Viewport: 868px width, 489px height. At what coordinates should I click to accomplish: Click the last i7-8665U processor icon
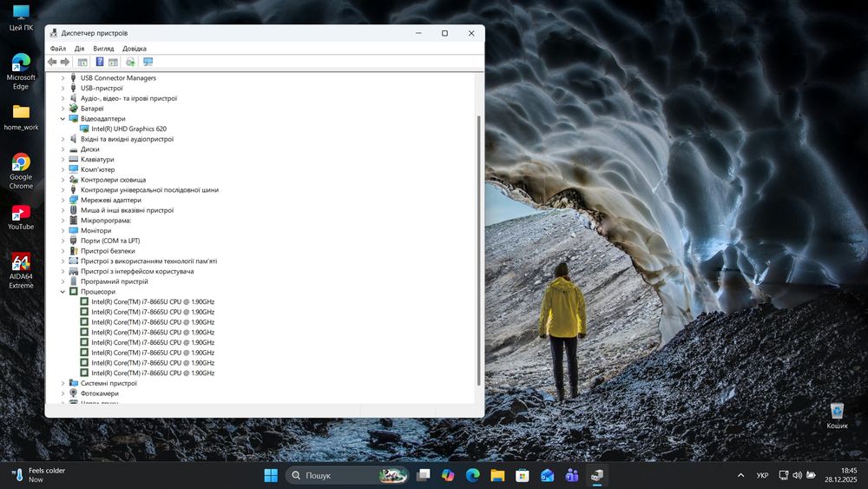84,373
